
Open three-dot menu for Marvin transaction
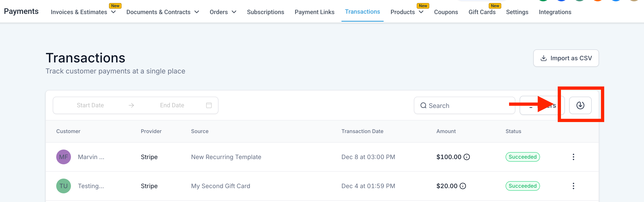click(573, 157)
